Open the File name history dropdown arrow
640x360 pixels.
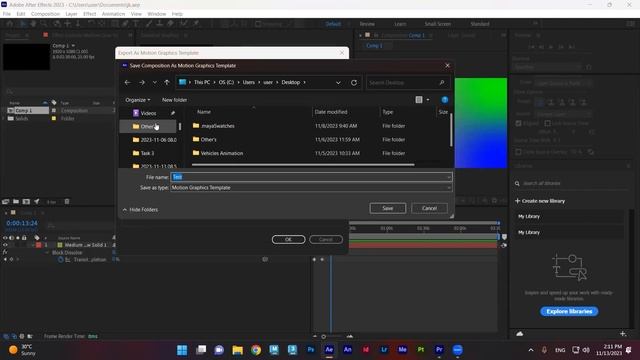coord(449,177)
